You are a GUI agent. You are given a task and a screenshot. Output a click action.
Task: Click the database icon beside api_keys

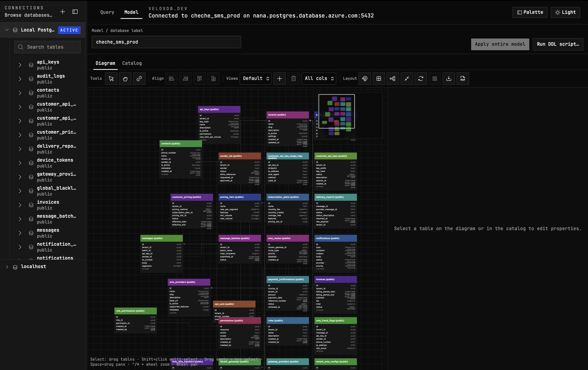[31, 65]
